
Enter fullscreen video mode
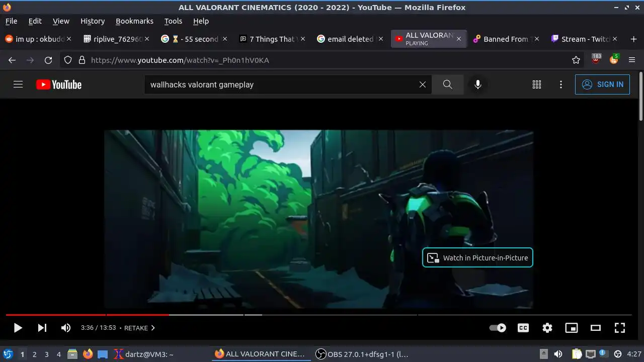pyautogui.click(x=620, y=328)
